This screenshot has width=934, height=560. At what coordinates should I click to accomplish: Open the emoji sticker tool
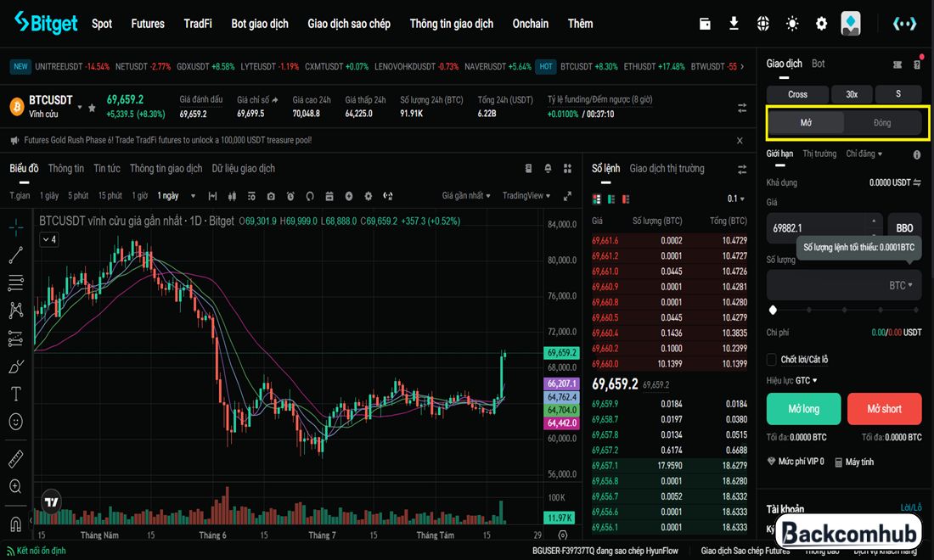coord(16,422)
